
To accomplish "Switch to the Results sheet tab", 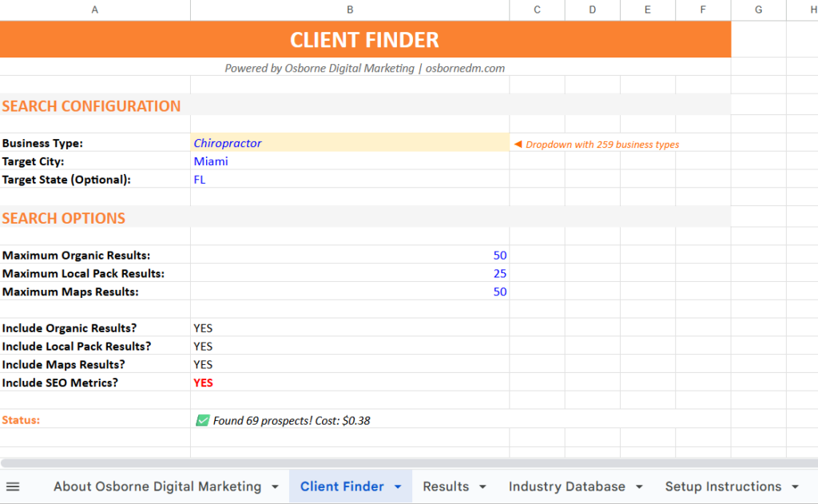I will coord(445,486).
